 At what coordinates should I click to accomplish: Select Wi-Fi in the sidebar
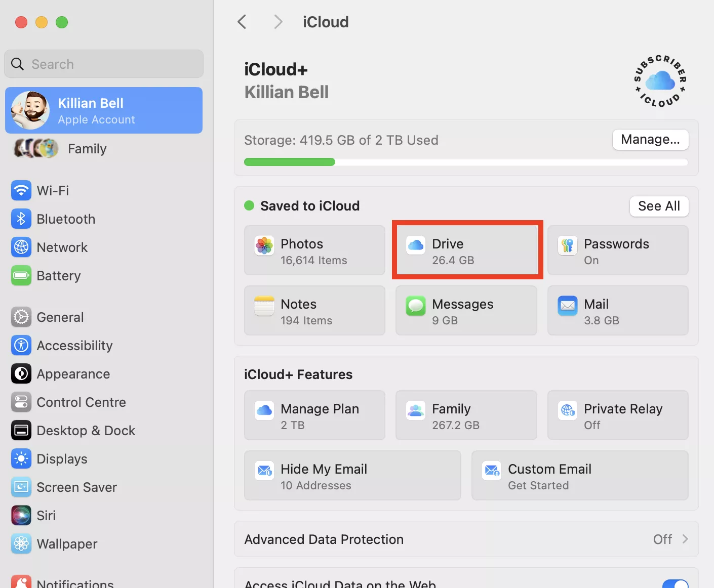pos(53,191)
